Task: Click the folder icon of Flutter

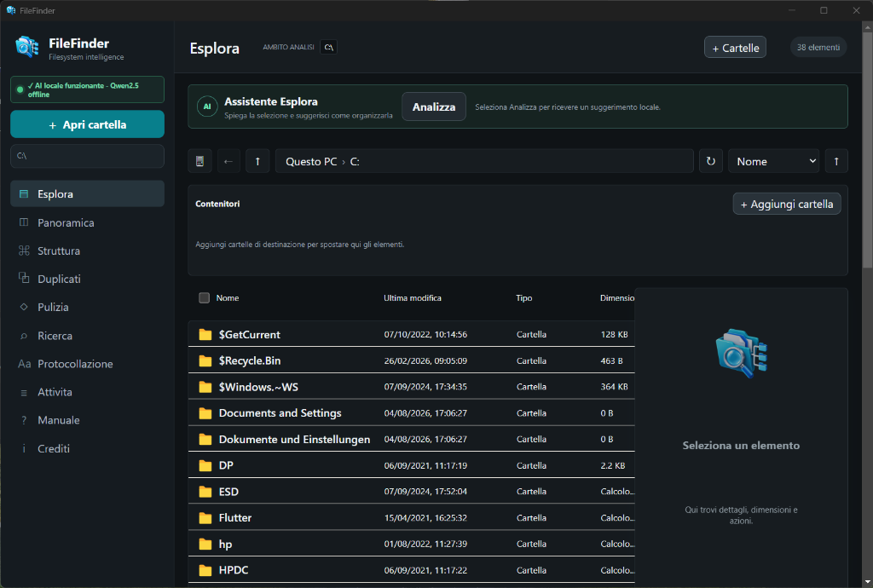Action: (205, 518)
